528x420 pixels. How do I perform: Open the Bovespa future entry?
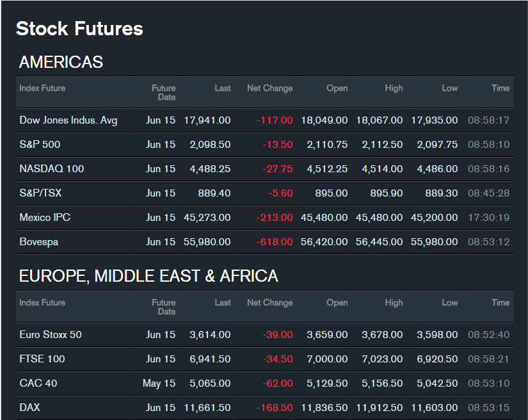coord(38,242)
